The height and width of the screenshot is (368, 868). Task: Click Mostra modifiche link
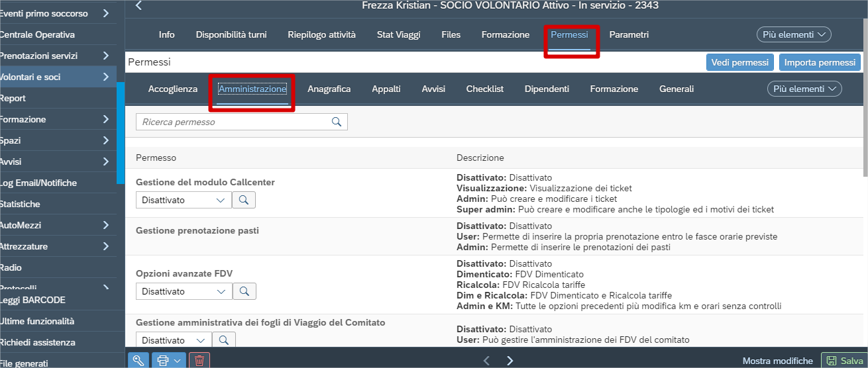pyautogui.click(x=777, y=361)
